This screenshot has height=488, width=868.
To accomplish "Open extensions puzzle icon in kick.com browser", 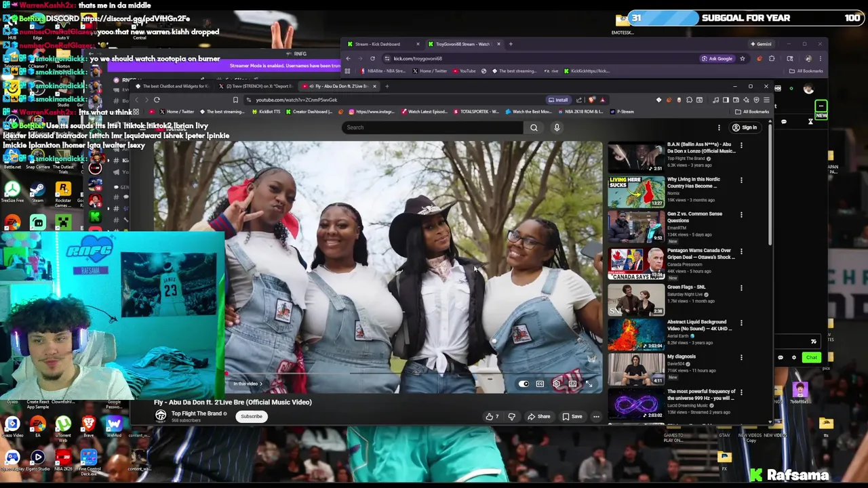I will click(x=772, y=58).
